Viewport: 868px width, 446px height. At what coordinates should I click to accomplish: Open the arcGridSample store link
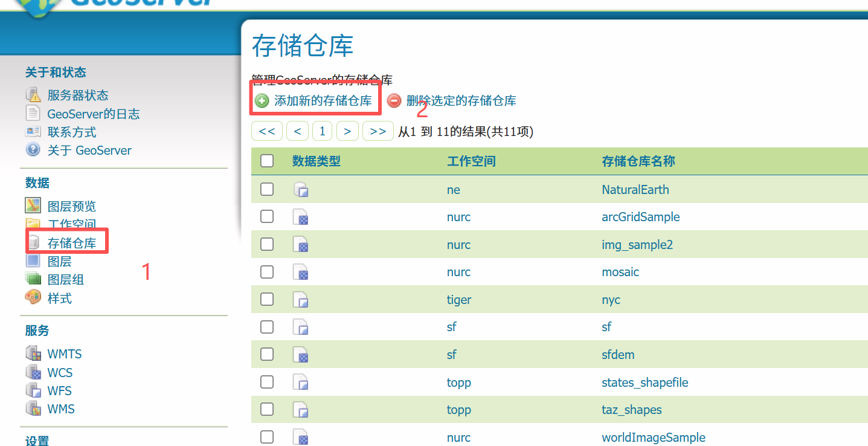coord(641,217)
